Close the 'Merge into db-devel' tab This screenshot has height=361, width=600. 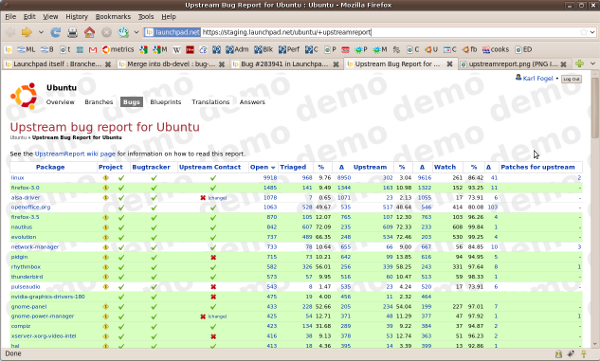[x=222, y=64]
